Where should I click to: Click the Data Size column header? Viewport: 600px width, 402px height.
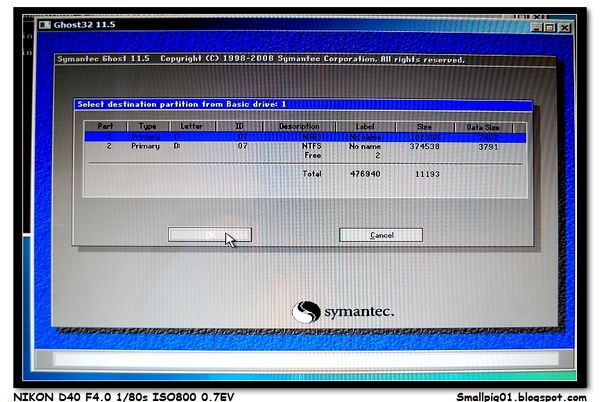(x=483, y=127)
